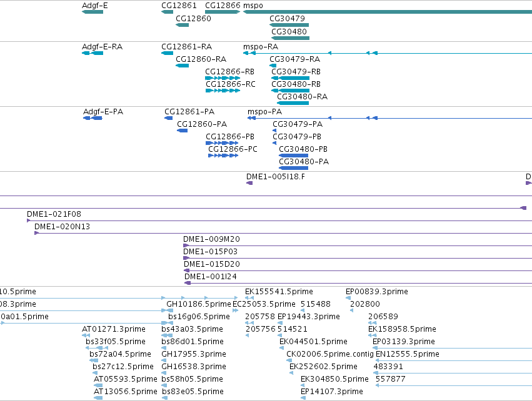
Task: Select the CG30480-RA transcript label
Action: click(x=303, y=97)
